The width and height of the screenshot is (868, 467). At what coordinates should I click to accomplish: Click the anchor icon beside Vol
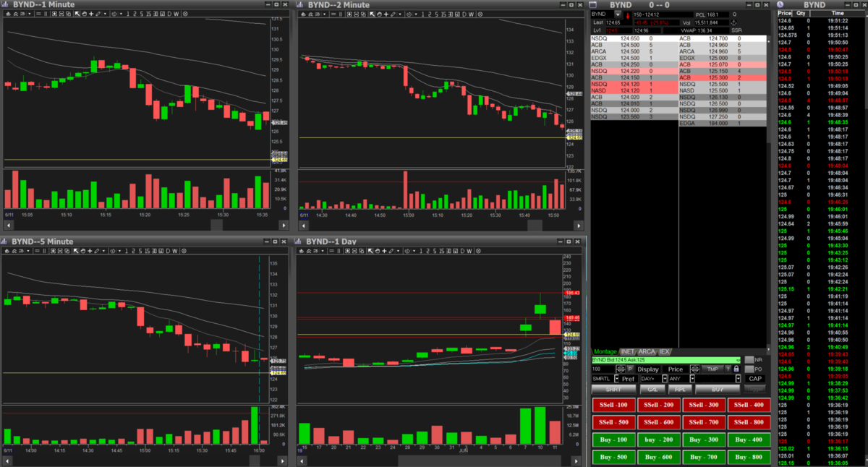[x=735, y=22]
